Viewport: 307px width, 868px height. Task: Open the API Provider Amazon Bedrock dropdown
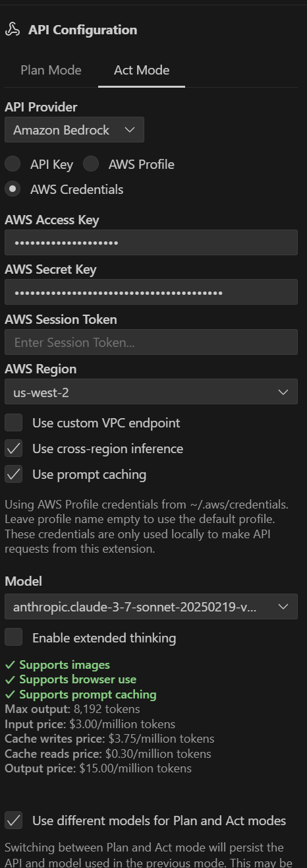pyautogui.click(x=74, y=130)
